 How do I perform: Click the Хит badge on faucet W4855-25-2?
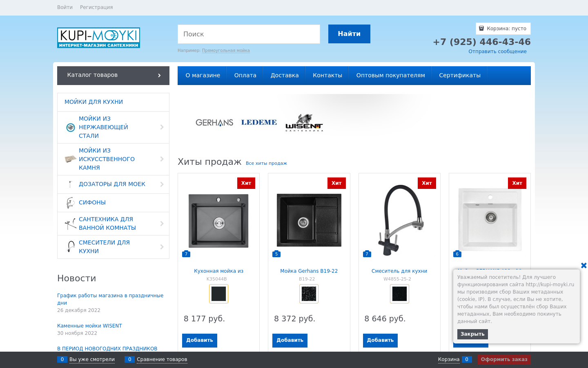pos(427,183)
